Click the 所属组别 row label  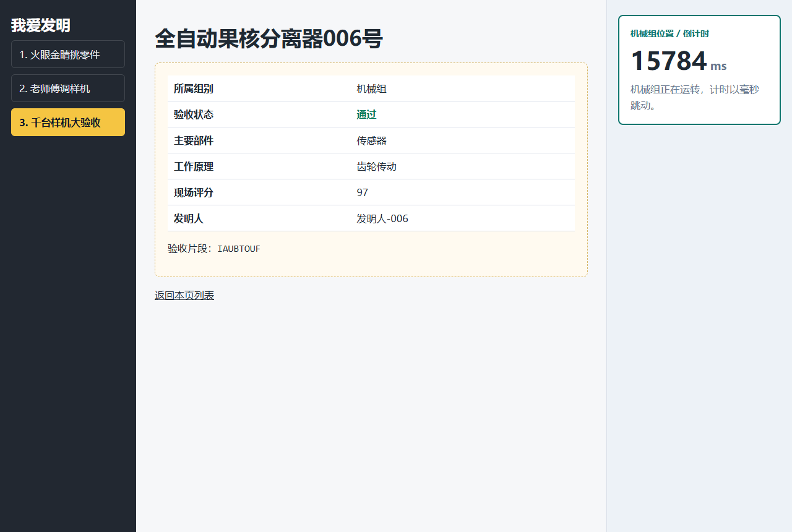click(x=194, y=88)
